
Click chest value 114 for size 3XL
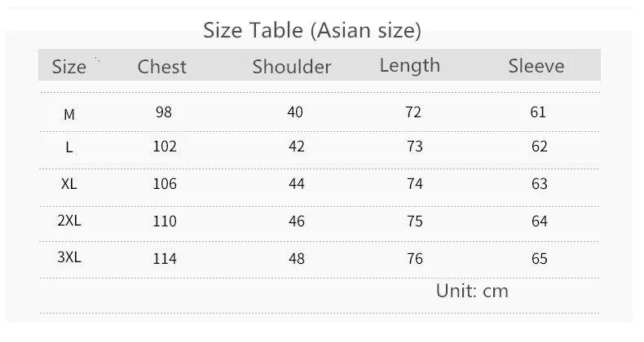point(164,259)
